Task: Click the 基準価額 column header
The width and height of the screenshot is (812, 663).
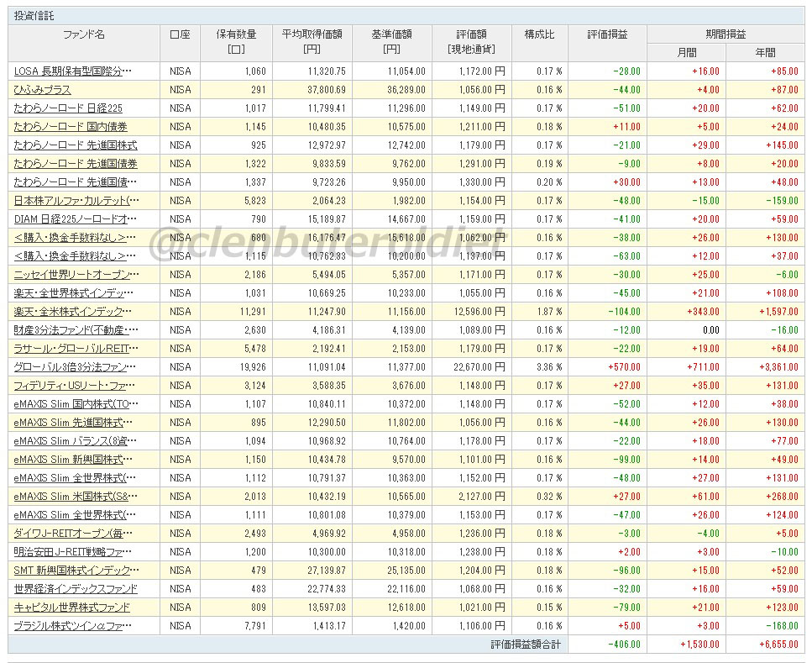Action: click(x=391, y=41)
